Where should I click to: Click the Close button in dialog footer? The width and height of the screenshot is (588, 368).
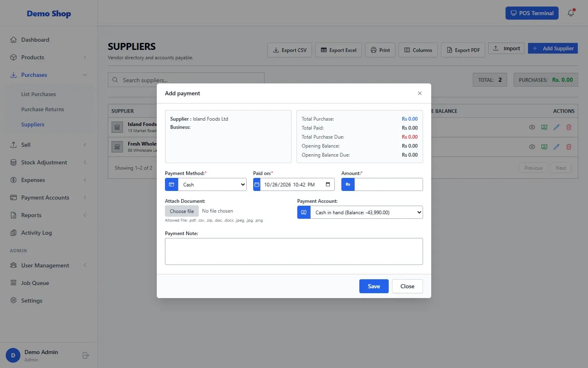tap(407, 286)
